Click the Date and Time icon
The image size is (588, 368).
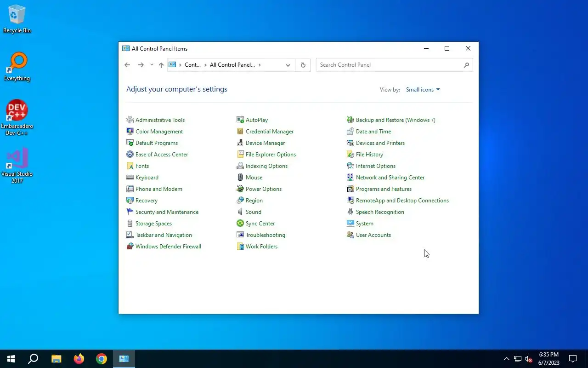click(x=351, y=132)
